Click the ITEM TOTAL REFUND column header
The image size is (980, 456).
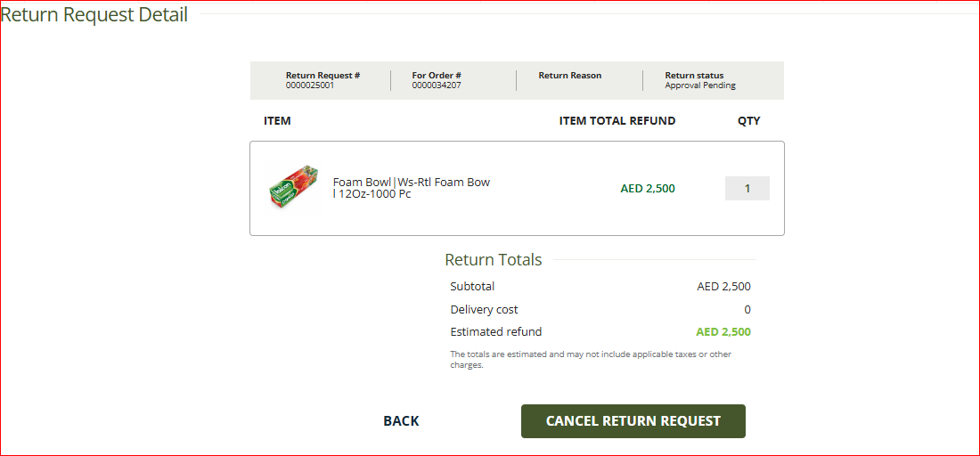(617, 121)
